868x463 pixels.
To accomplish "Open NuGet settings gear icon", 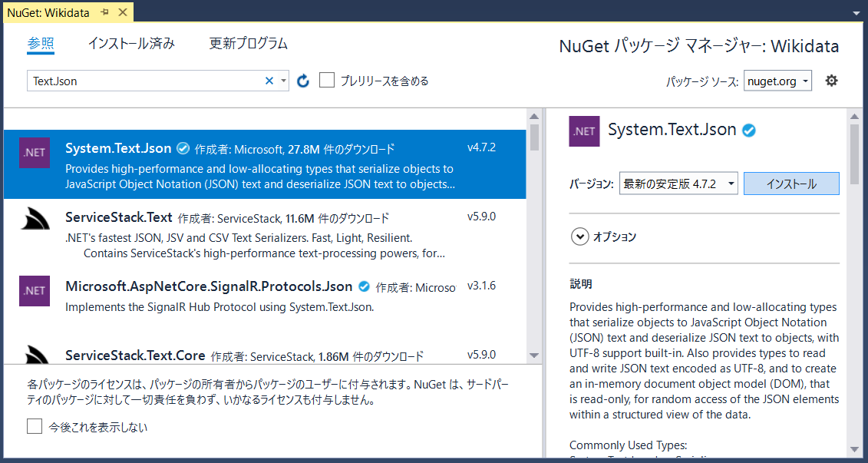I will click(x=831, y=81).
